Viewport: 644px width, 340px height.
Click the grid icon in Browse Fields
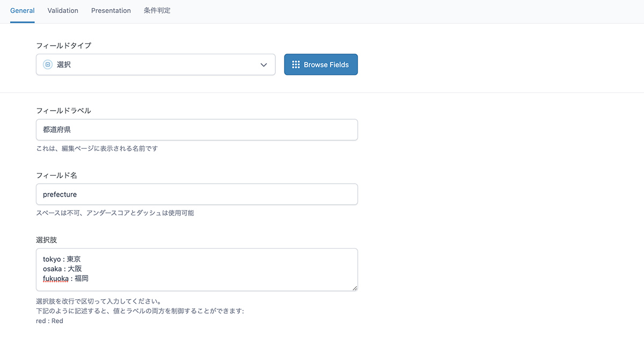(296, 64)
